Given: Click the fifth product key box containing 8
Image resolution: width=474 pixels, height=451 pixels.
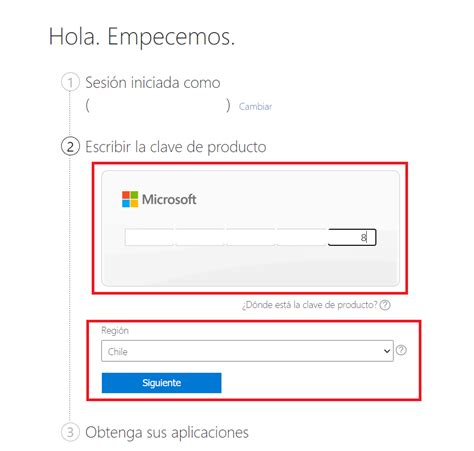Looking at the screenshot, I should (x=352, y=237).
